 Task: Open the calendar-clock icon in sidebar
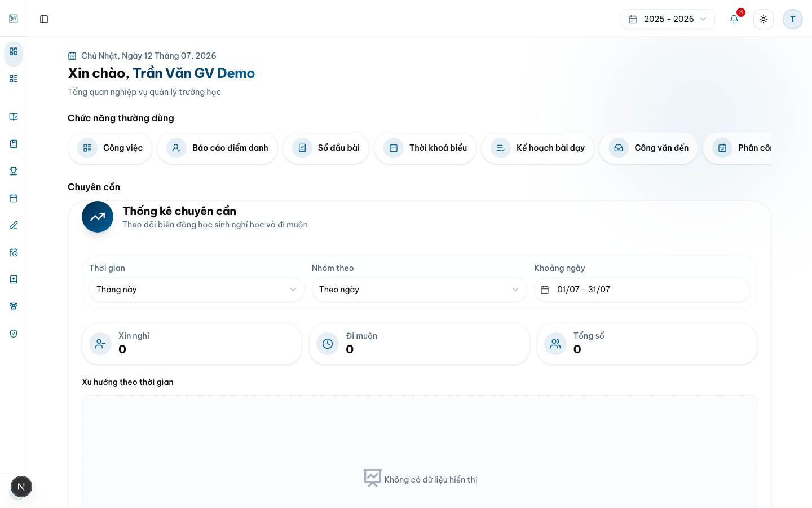(x=14, y=252)
